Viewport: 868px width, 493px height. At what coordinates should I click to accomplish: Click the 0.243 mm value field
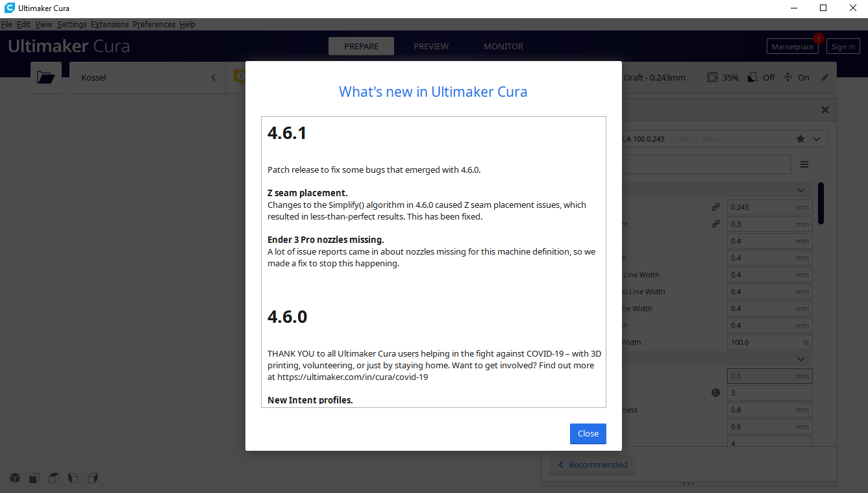tap(769, 207)
